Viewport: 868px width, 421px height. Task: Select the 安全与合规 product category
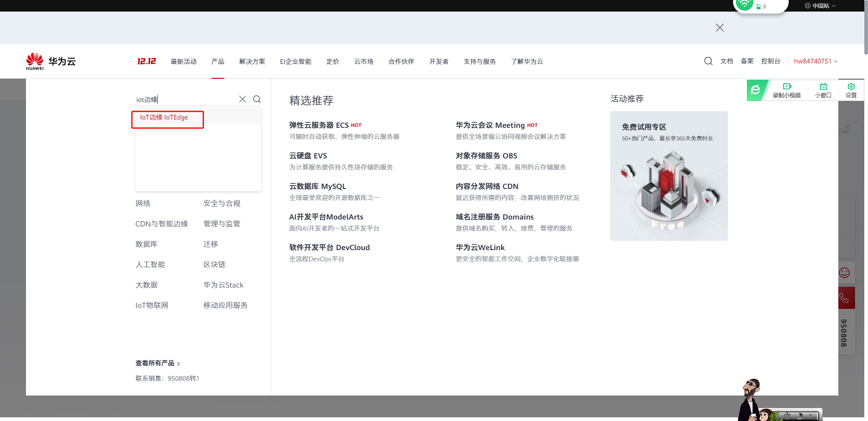tap(222, 203)
